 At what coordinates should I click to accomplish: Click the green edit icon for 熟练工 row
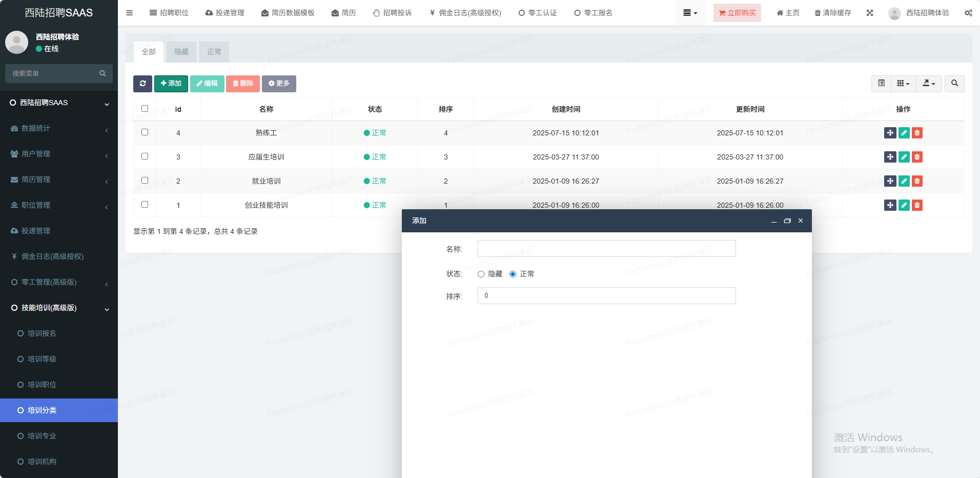coord(904,133)
